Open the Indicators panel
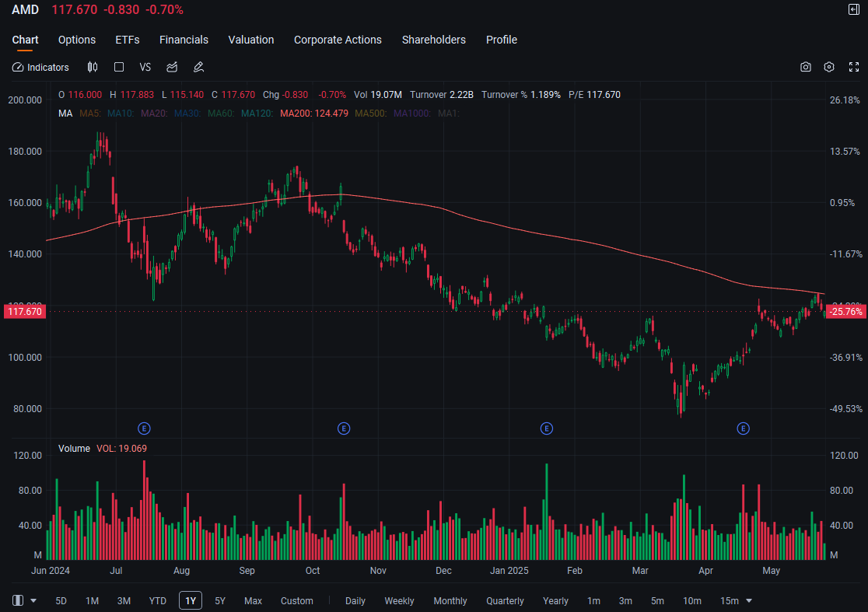This screenshot has height=612, width=868. 40,67
